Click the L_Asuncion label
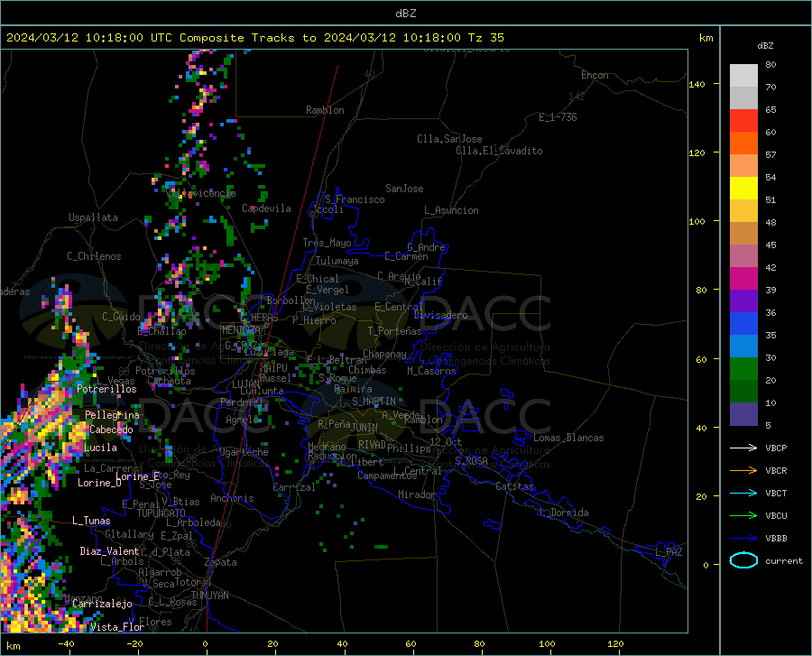This screenshot has width=812, height=656. 451,210
